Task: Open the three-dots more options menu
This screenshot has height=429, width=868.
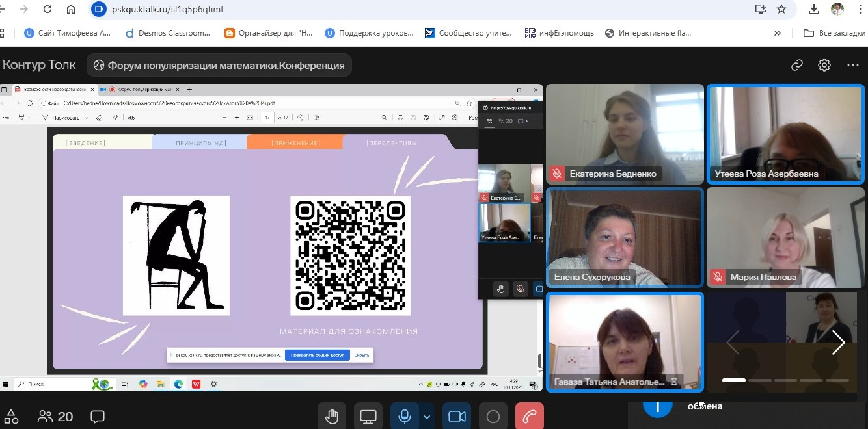Action: coord(853,65)
